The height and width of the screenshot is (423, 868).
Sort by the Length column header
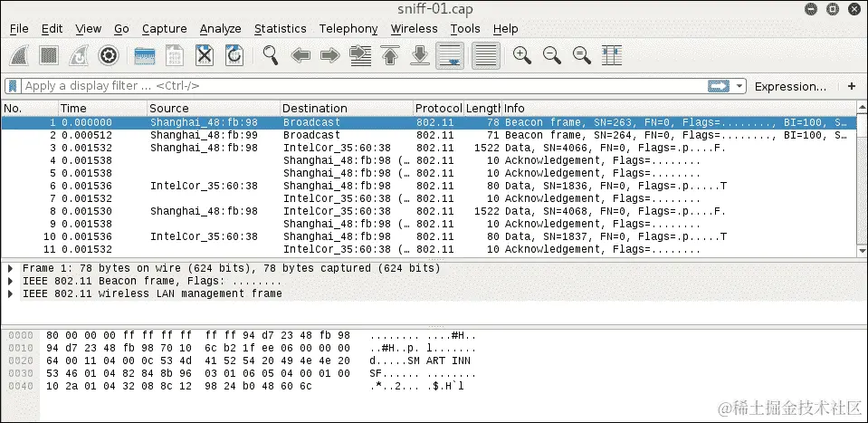tap(482, 108)
